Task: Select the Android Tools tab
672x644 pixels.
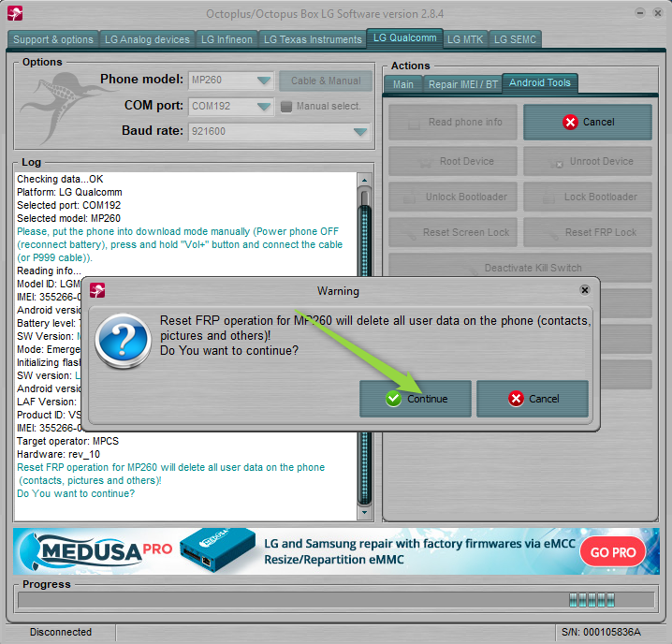Action: tap(540, 82)
